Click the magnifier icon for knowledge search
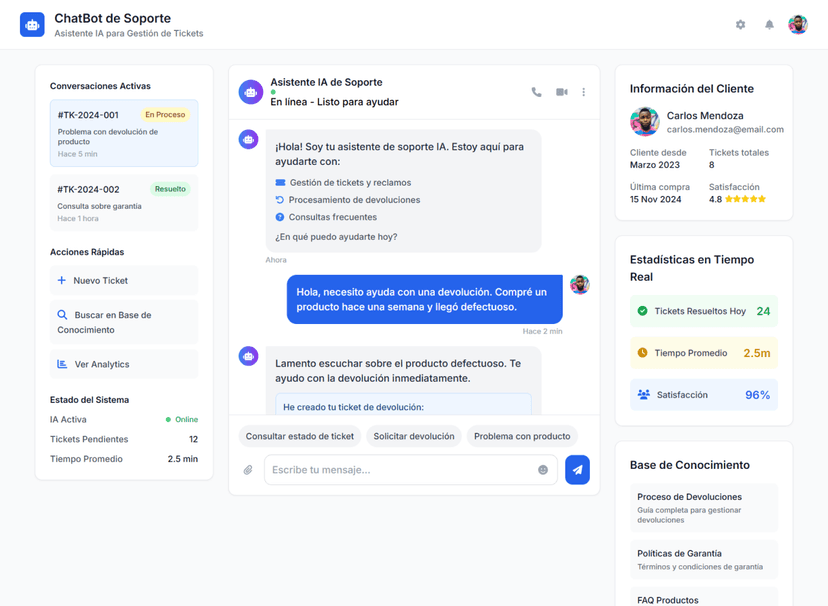The height and width of the screenshot is (606, 828). tap(62, 315)
